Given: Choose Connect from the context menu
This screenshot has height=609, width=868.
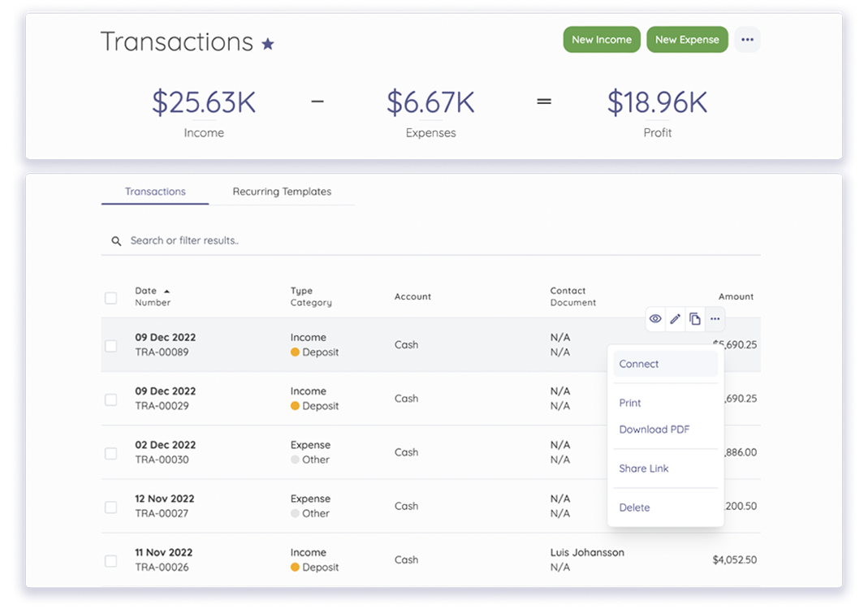Looking at the screenshot, I should [x=639, y=364].
